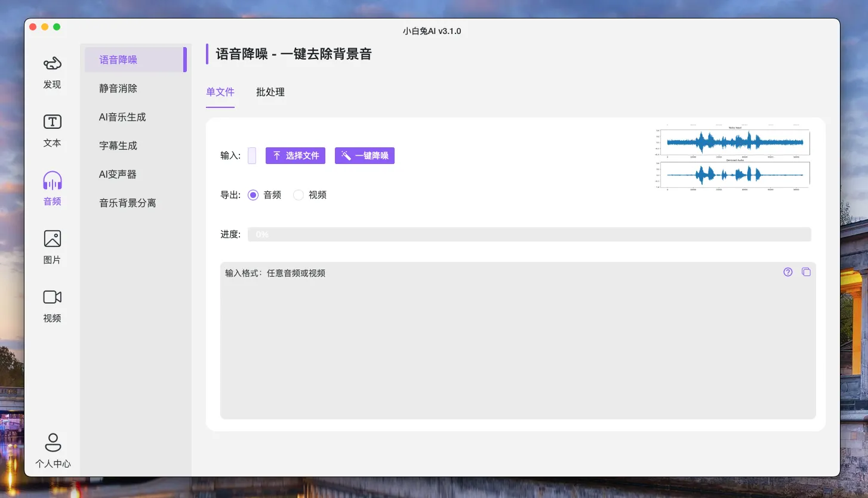Click the help question-mark icon in log panel
This screenshot has width=868, height=498.
(788, 272)
